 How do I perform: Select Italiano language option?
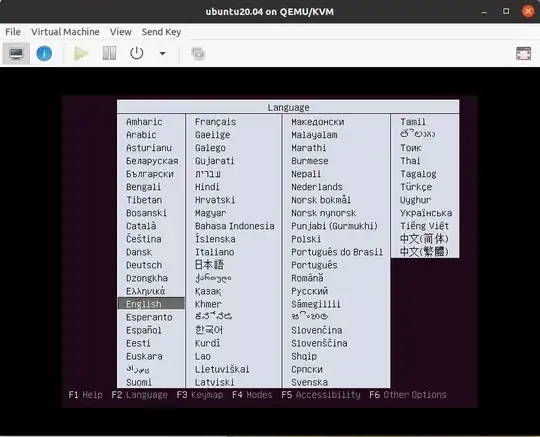(215, 252)
